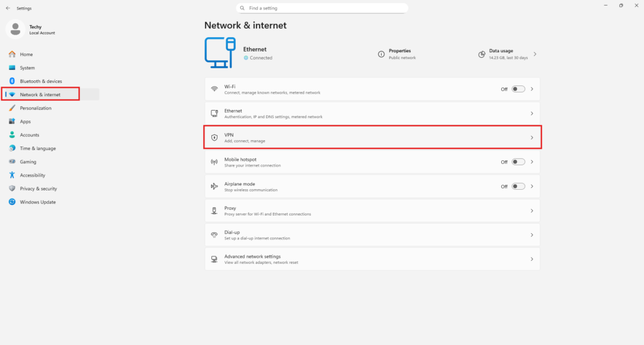Open the Accounts settings section
The image size is (644, 345).
[29, 135]
